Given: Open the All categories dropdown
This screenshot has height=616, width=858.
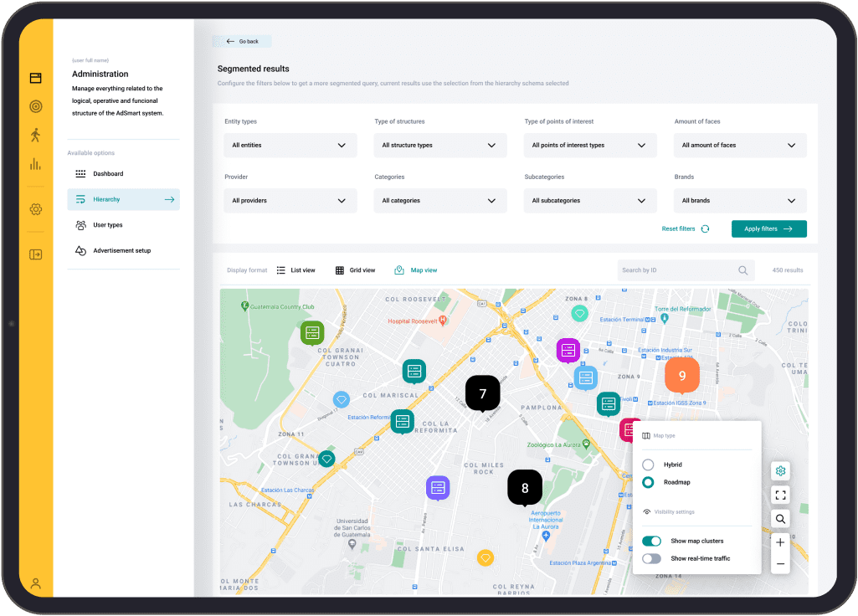Looking at the screenshot, I should click(x=439, y=200).
